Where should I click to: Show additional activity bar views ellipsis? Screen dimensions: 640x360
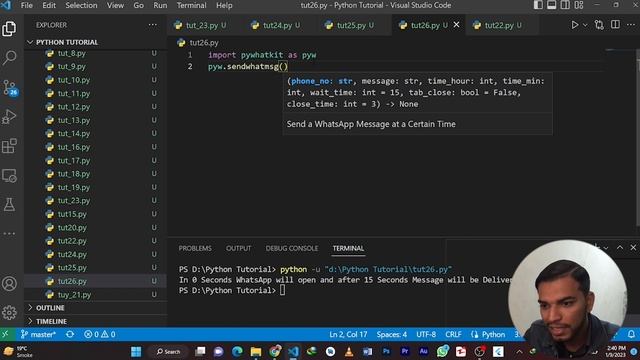[9, 233]
